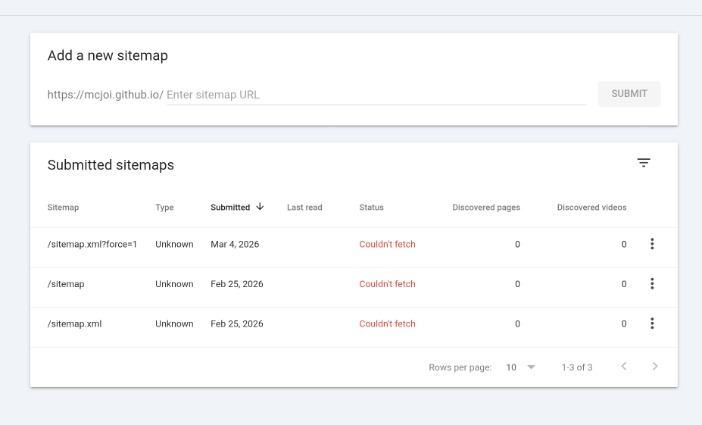Image resolution: width=702 pixels, height=425 pixels.
Task: Click the Discovered pages column header
Action: point(486,208)
